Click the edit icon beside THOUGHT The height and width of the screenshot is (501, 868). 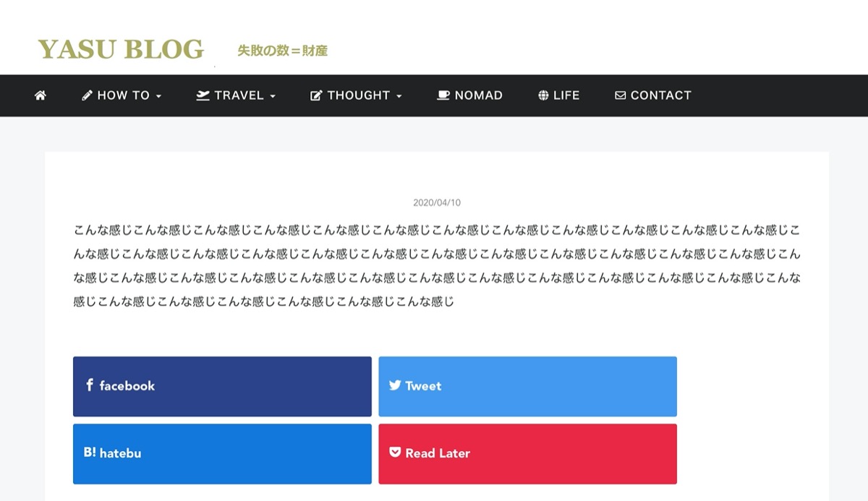[x=316, y=95]
